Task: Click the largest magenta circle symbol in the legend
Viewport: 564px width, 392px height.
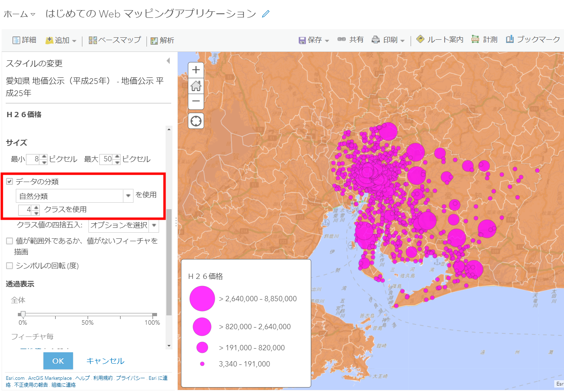Action: click(x=202, y=299)
